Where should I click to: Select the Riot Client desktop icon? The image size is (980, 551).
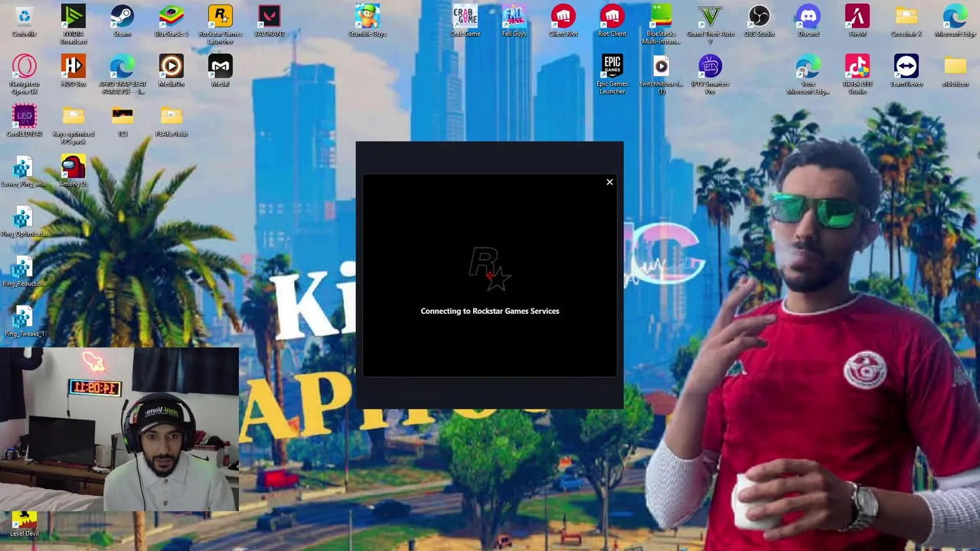tap(612, 21)
